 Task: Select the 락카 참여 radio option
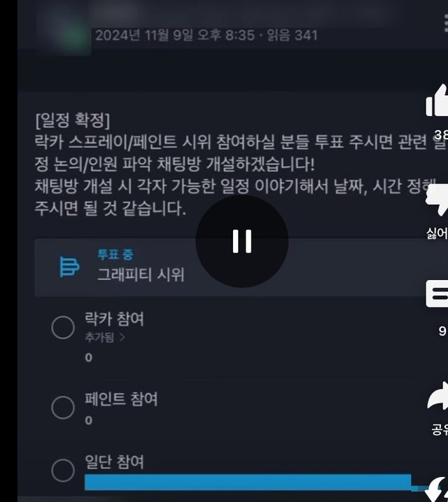pyautogui.click(x=63, y=328)
